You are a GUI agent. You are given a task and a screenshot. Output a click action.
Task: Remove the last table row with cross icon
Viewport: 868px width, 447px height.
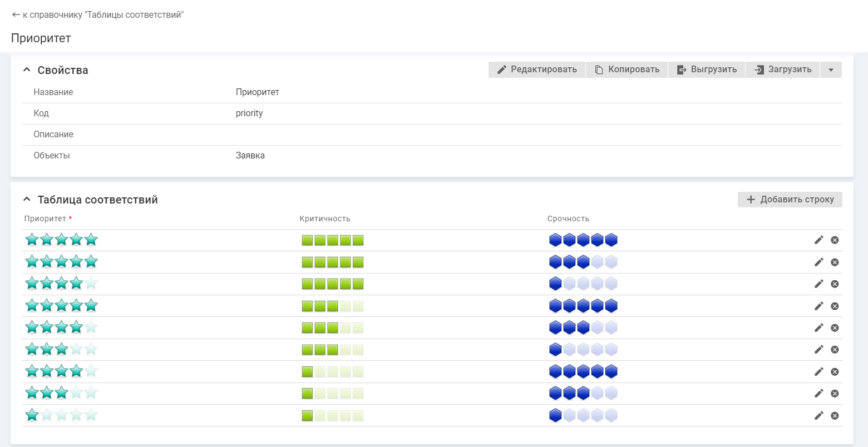835,415
